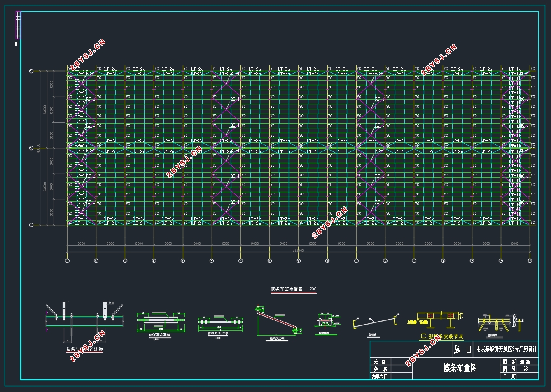
Task: Select the drawing number 03 cell
Action: pos(525,369)
